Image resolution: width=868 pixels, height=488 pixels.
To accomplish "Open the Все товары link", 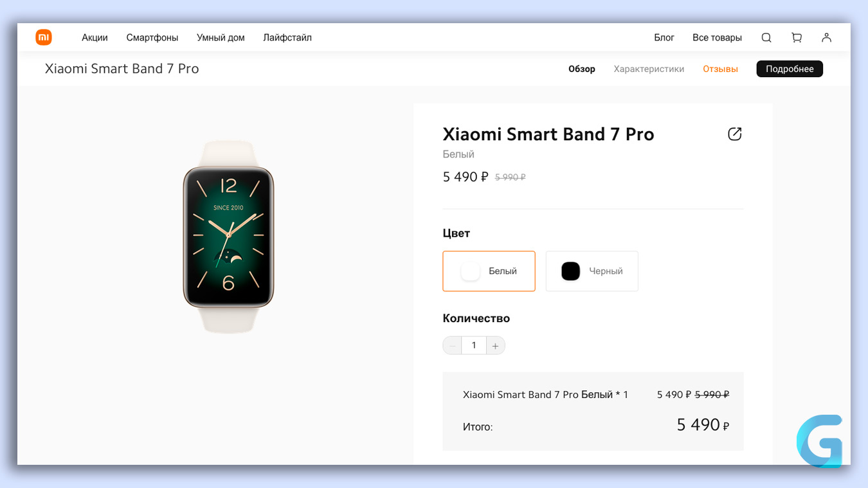I will [x=717, y=38].
